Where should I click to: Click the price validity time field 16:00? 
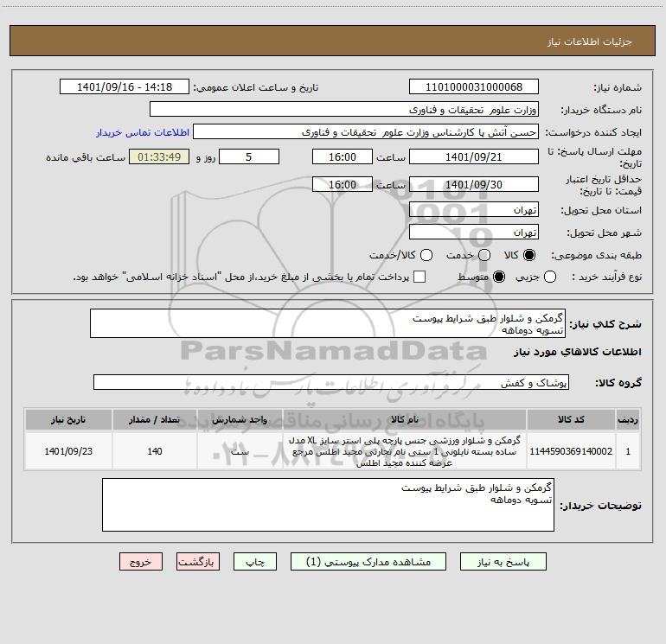click(x=343, y=184)
